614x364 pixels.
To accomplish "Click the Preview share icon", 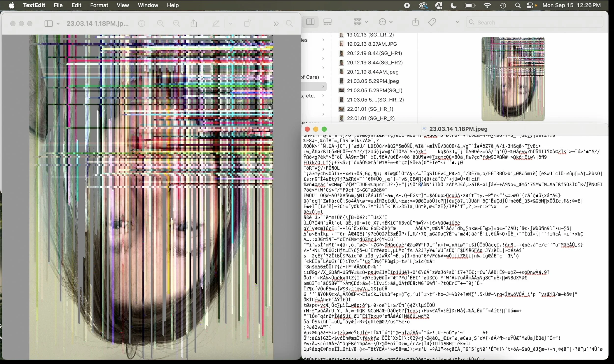I will pyautogui.click(x=194, y=23).
